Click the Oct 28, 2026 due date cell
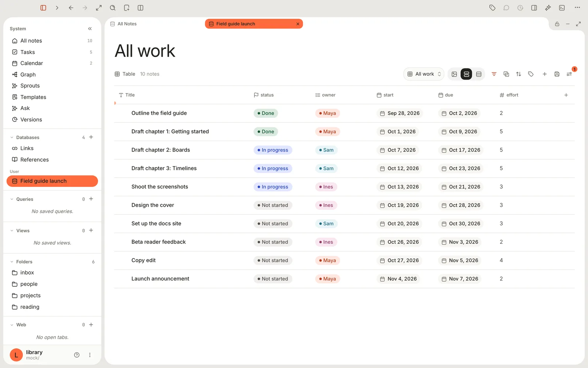Image resolution: width=588 pixels, height=368 pixels. (461, 205)
